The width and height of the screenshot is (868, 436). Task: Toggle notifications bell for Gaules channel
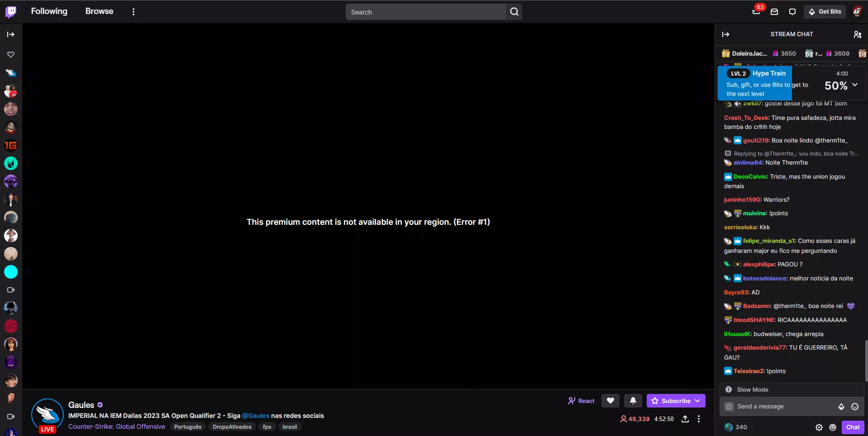pos(633,401)
